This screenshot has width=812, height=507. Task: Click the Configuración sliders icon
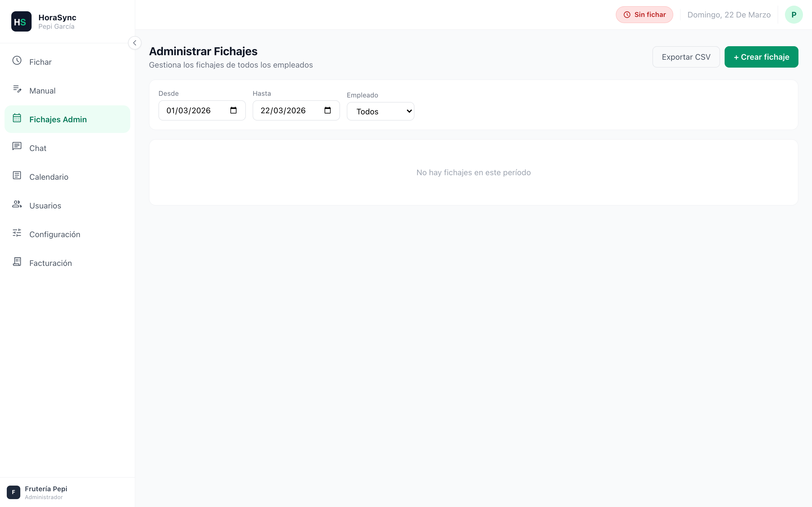click(17, 233)
